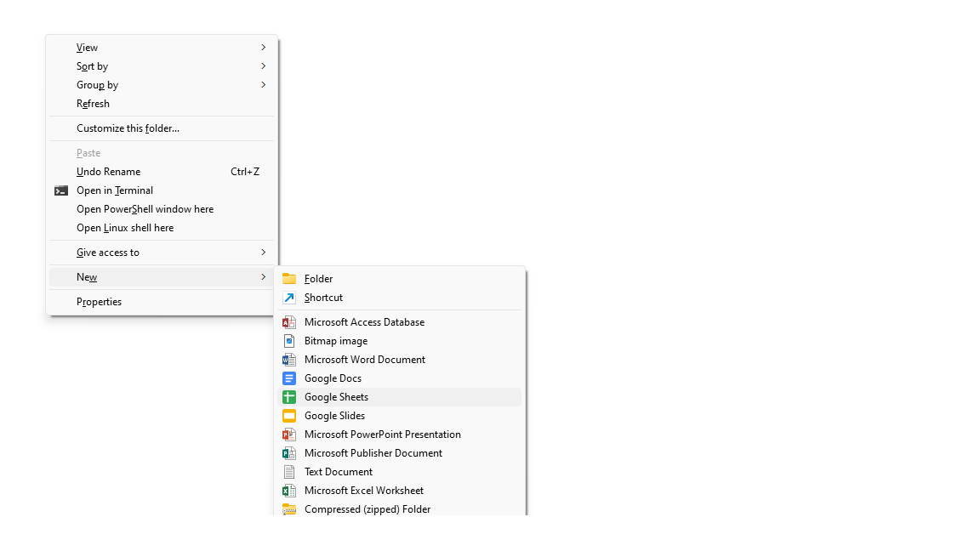Click the Open in Terminal icon

pos(60,190)
